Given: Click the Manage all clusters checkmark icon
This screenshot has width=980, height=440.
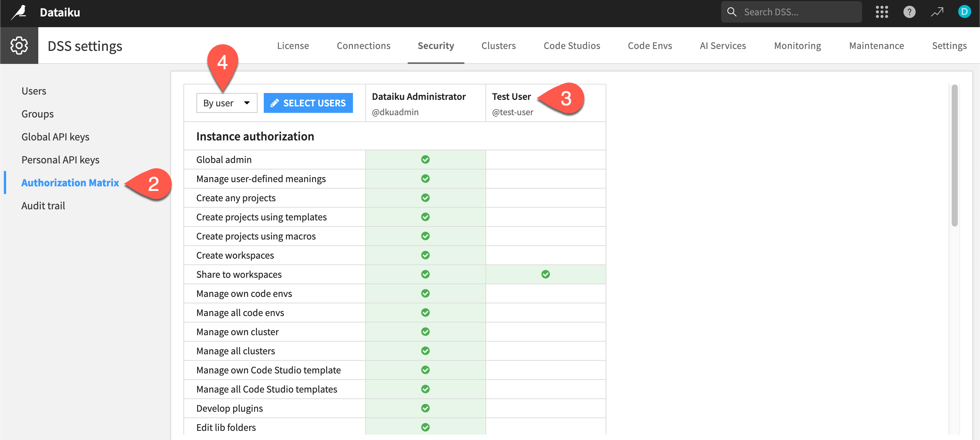Looking at the screenshot, I should (x=425, y=351).
